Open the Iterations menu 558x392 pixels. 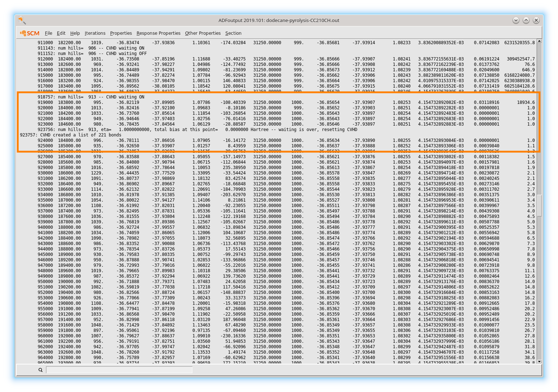(x=95, y=33)
